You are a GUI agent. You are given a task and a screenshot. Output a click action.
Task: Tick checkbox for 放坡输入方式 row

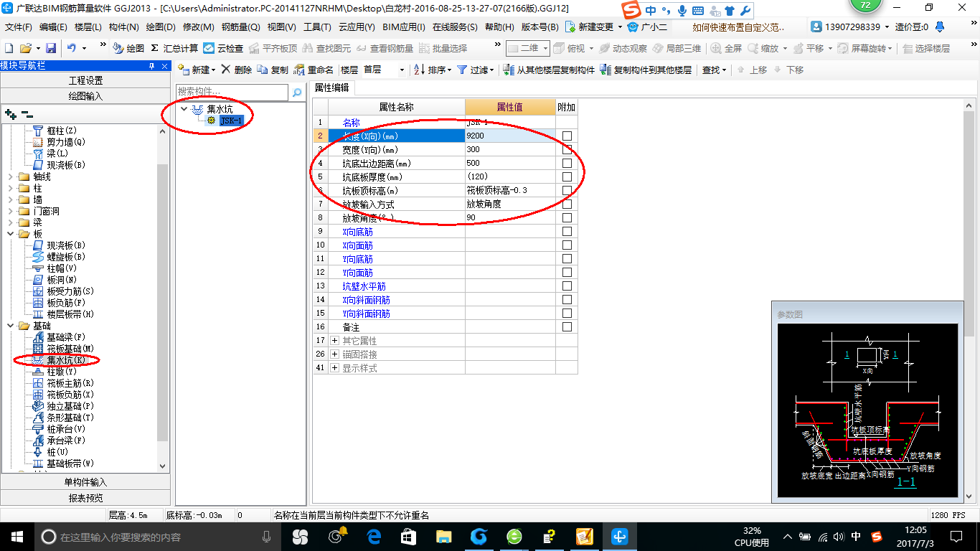click(x=567, y=204)
